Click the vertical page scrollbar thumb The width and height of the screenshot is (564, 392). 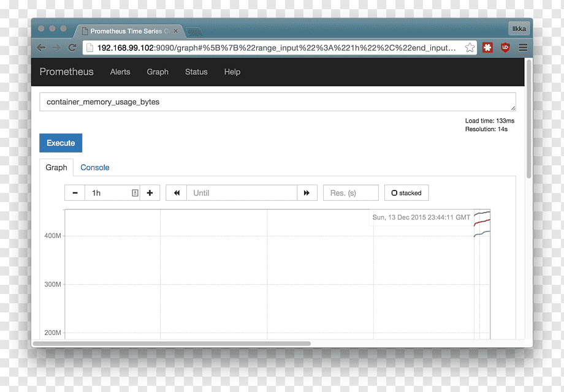coord(528,119)
